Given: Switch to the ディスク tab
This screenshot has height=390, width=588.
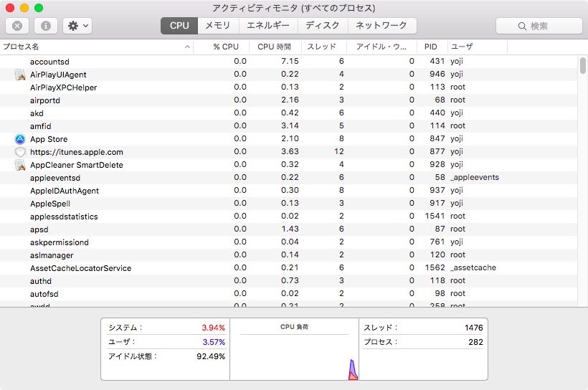Looking at the screenshot, I should click(x=323, y=26).
